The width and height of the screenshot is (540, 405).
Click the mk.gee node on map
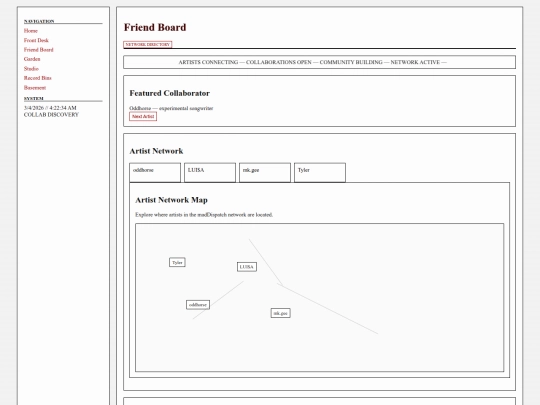tap(280, 313)
